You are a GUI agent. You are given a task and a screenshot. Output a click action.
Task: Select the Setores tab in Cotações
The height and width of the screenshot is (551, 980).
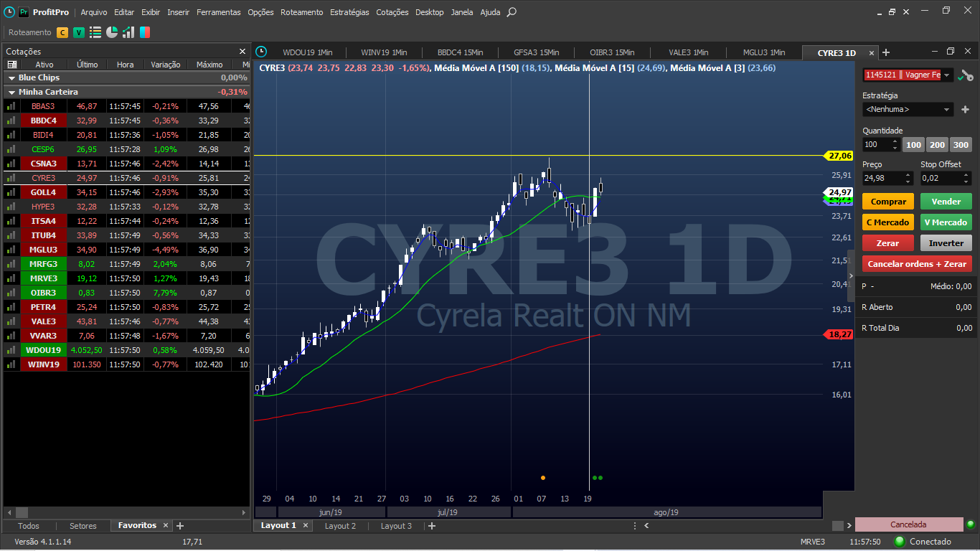pyautogui.click(x=83, y=526)
